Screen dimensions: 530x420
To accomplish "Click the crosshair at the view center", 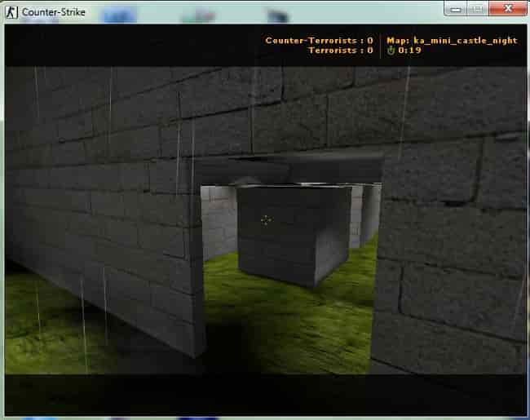I will tap(266, 220).
